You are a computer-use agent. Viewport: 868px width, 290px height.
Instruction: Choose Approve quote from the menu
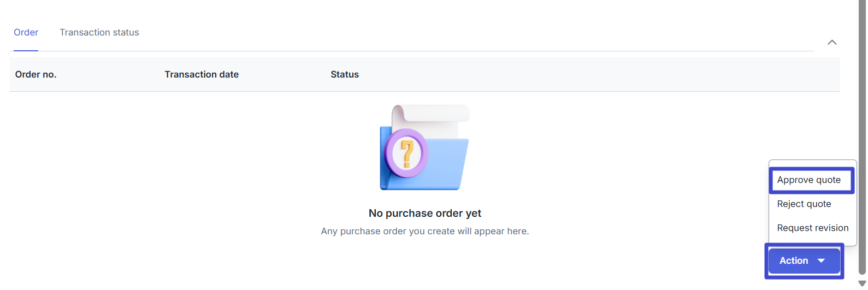coord(808,180)
